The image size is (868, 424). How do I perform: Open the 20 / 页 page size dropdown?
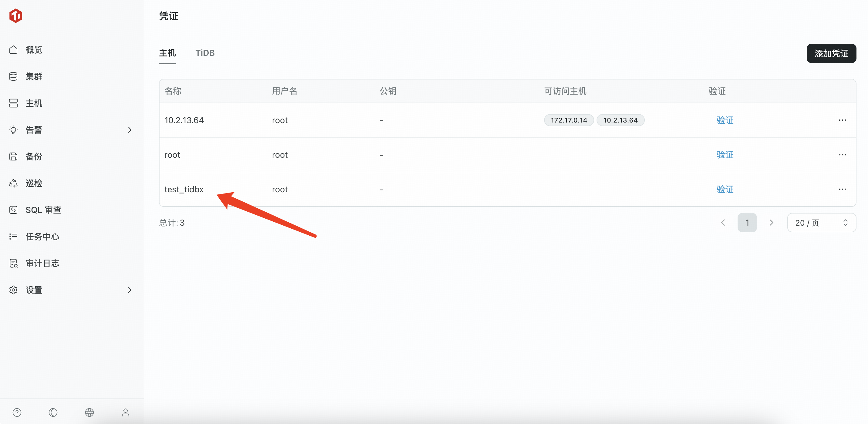tap(821, 222)
